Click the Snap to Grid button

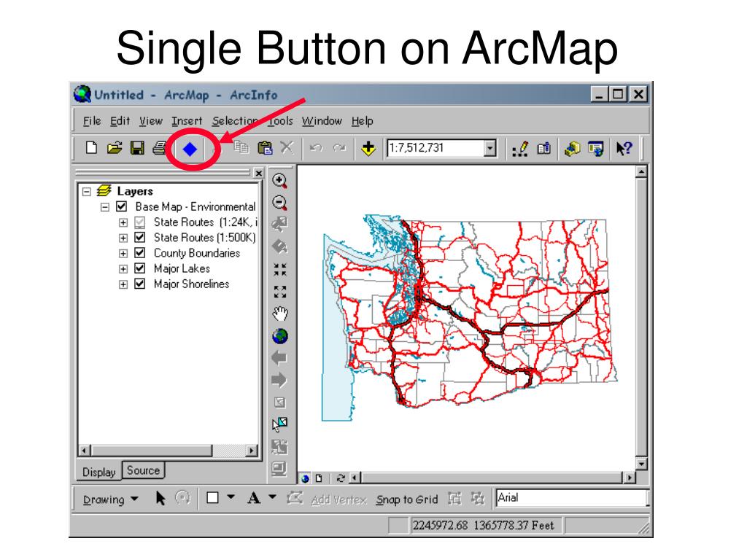[x=407, y=499]
